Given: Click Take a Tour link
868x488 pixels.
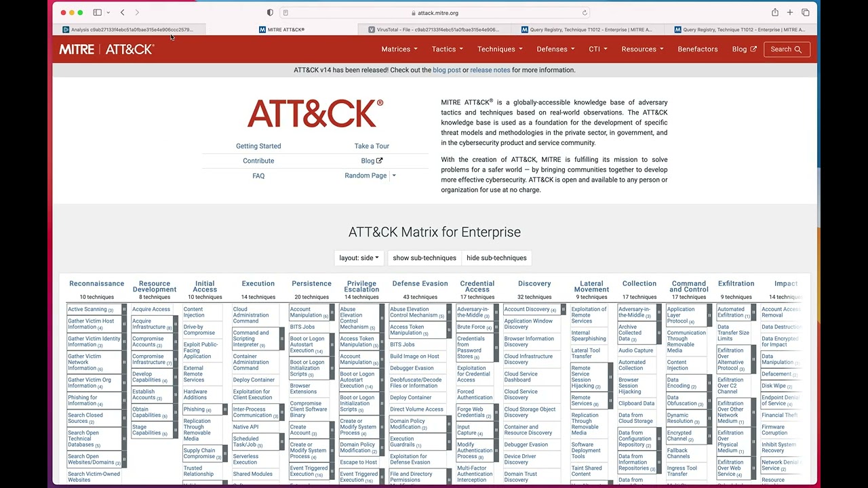Looking at the screenshot, I should click(372, 146).
